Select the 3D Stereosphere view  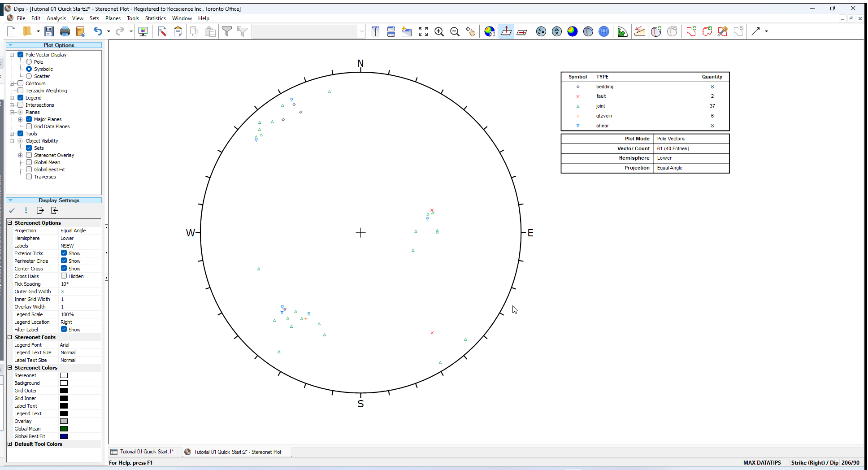604,31
